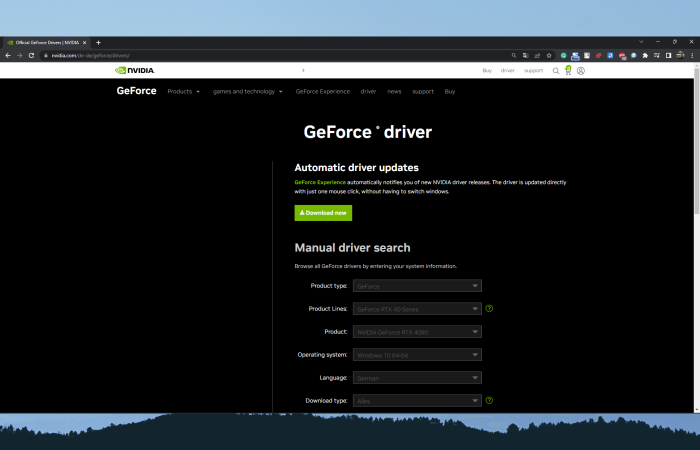Image resolution: width=700 pixels, height=450 pixels.
Task: Click the green Grammarly extension icon
Action: (563, 55)
